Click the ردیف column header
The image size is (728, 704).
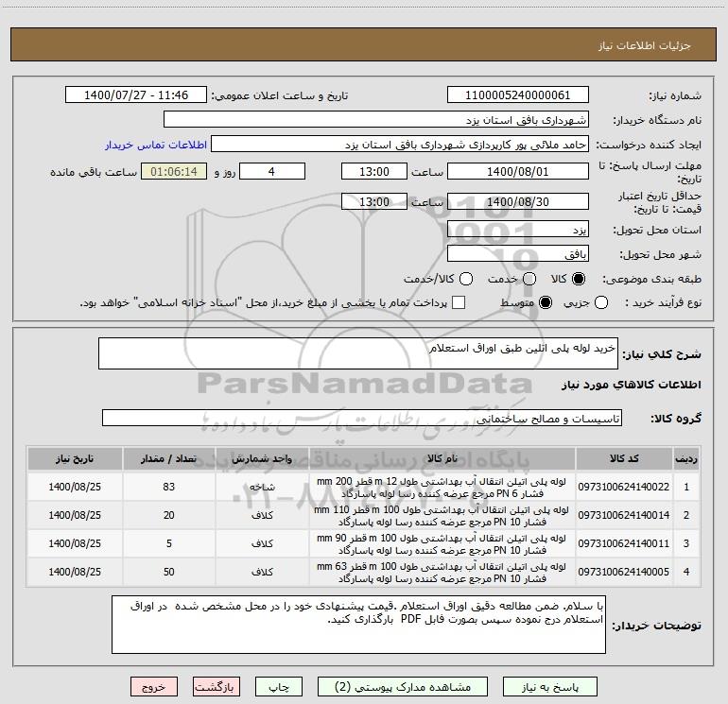click(x=686, y=458)
